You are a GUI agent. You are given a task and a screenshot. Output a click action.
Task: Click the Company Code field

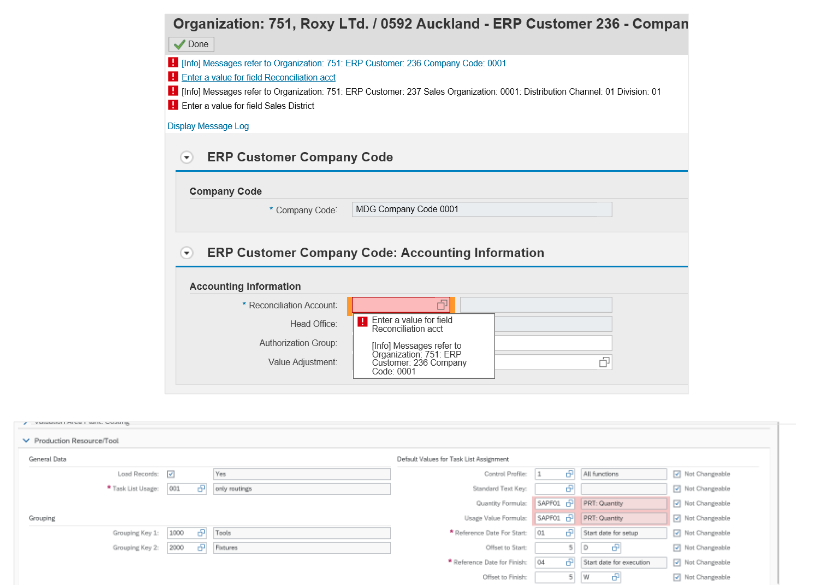click(482, 209)
